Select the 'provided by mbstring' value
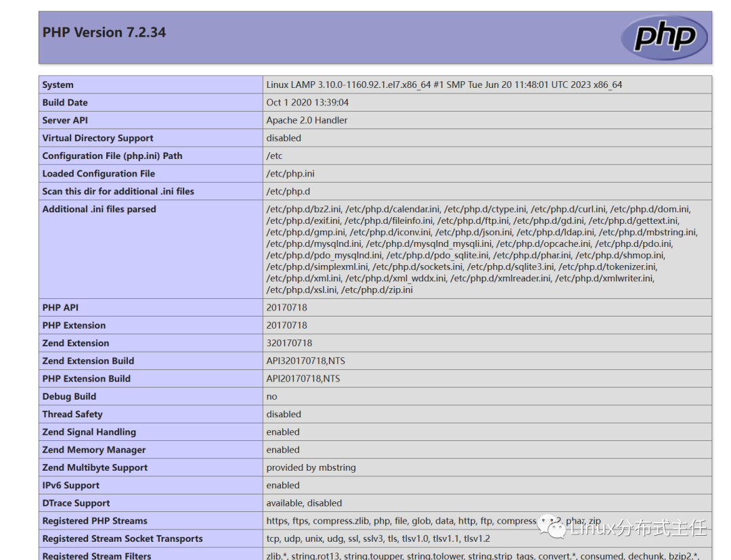Image resolution: width=731 pixels, height=560 pixels. pos(311,467)
